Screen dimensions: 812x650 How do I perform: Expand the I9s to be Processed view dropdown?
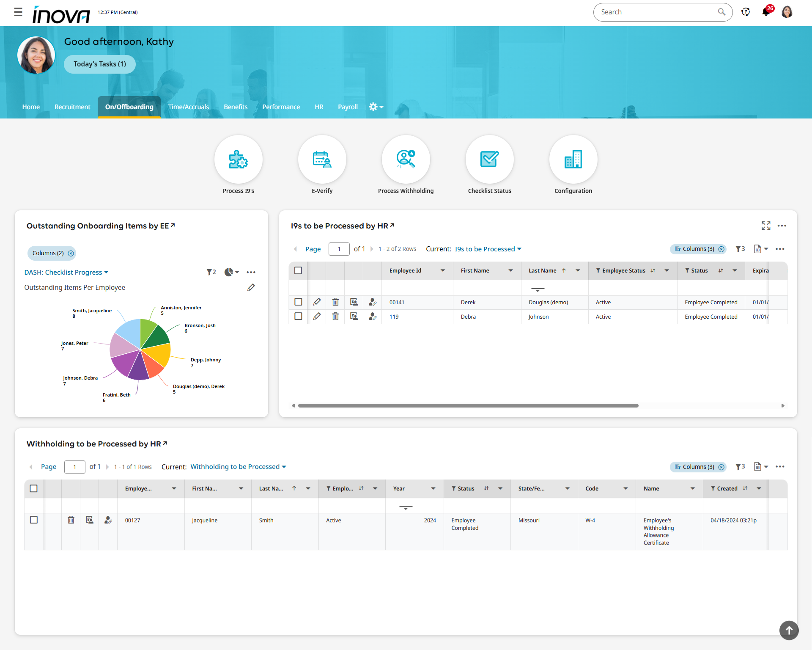tap(488, 249)
